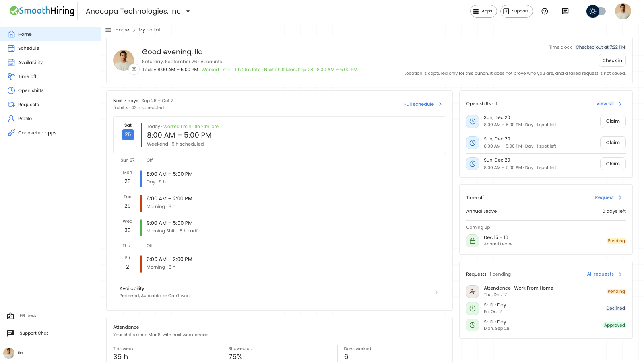Click the camera icon on profile photo
Viewport: 644px width, 362px height.
134,69
